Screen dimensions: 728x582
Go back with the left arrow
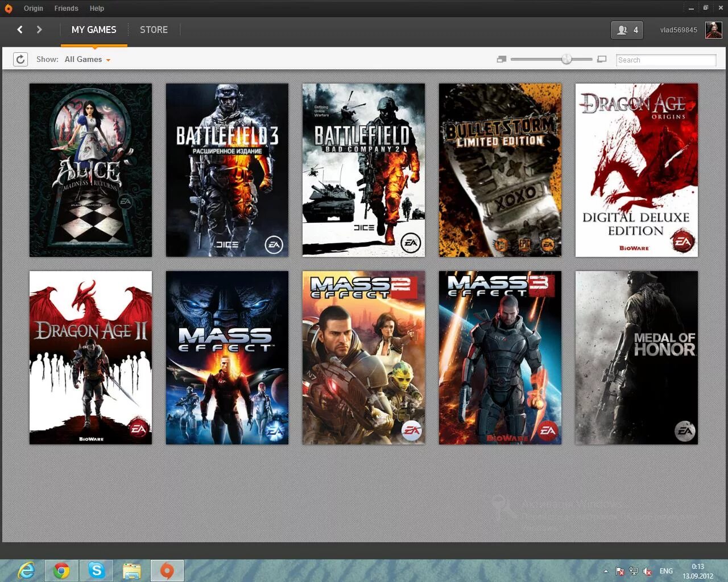pyautogui.click(x=20, y=30)
